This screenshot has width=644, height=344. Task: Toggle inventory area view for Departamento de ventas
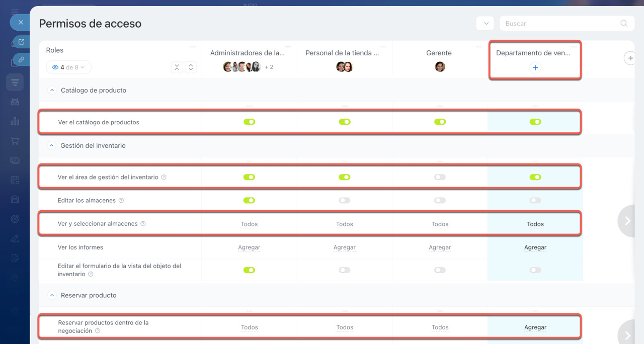535,177
